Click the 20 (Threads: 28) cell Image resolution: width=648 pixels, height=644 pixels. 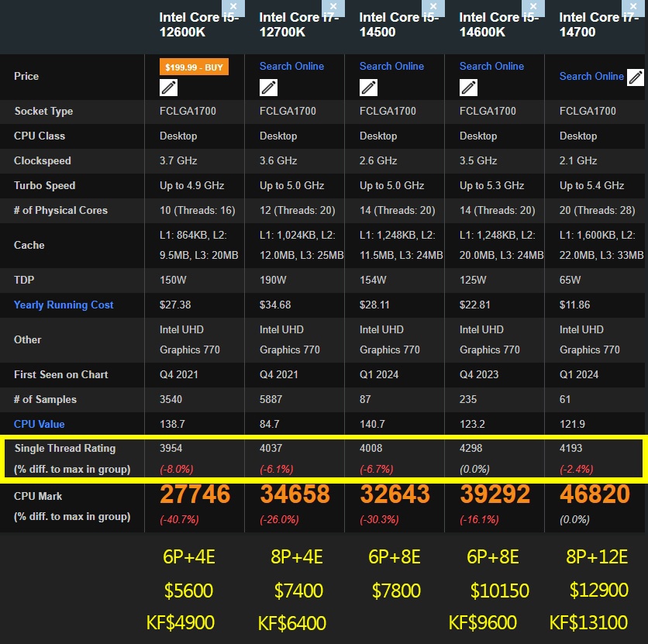tap(597, 210)
